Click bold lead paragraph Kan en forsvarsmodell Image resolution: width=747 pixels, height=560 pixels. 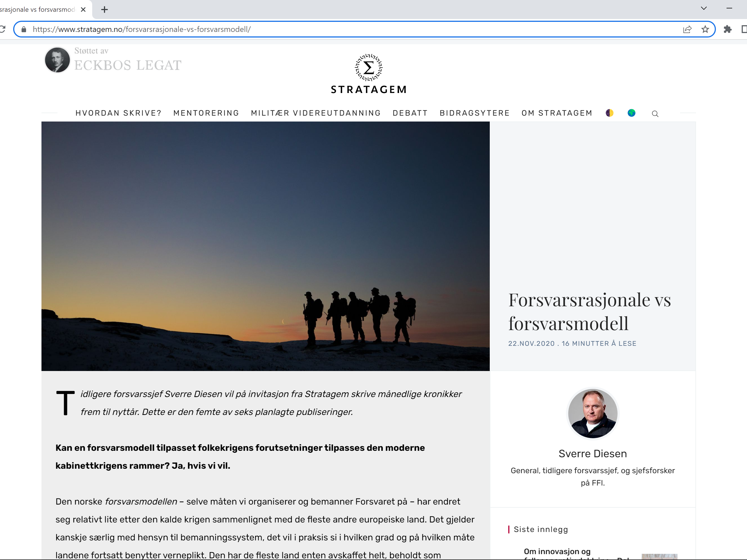(240, 457)
